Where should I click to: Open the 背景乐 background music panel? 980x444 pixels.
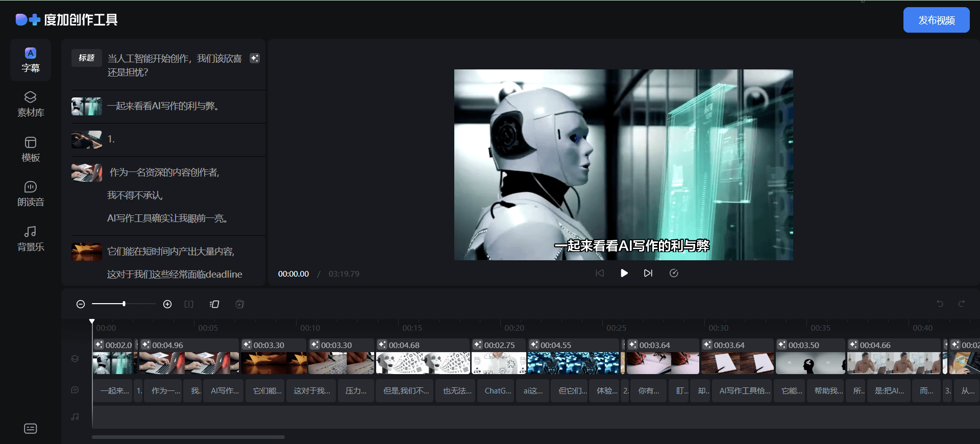[x=31, y=238]
